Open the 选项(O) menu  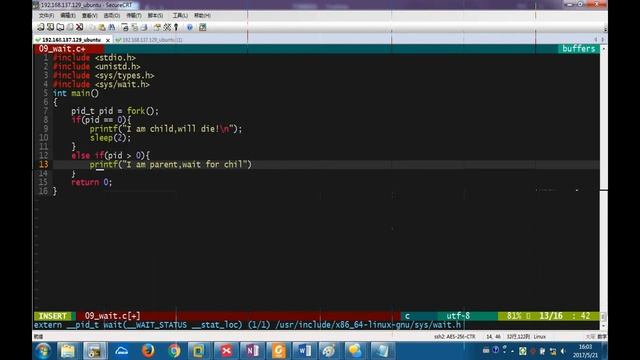pos(111,16)
